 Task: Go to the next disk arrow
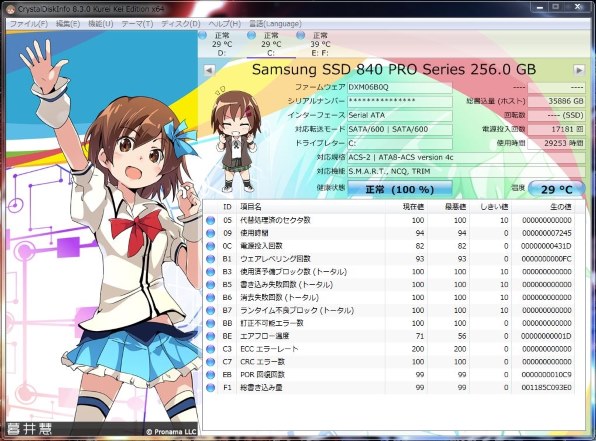coord(579,70)
